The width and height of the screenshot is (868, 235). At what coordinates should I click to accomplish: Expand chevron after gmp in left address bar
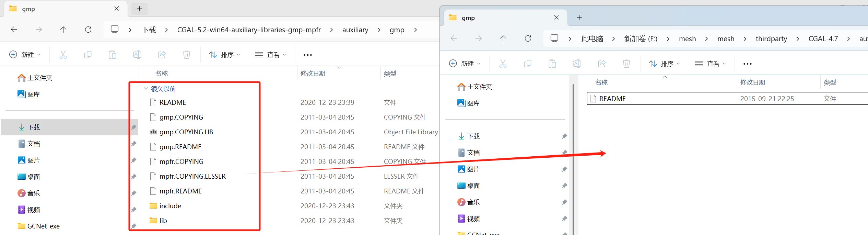[415, 30]
